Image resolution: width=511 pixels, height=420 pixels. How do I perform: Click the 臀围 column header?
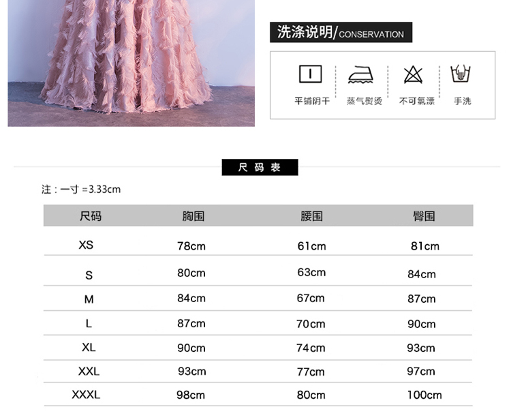coord(424,216)
